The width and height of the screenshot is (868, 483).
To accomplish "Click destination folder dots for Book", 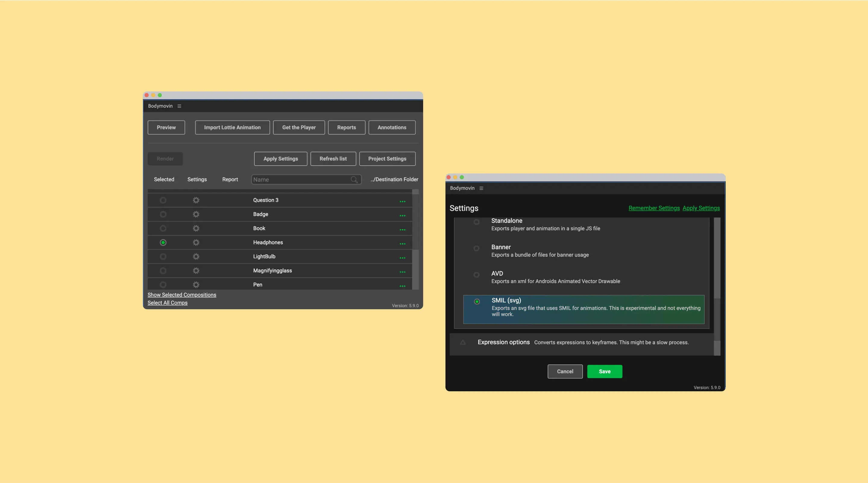I will coord(402,230).
